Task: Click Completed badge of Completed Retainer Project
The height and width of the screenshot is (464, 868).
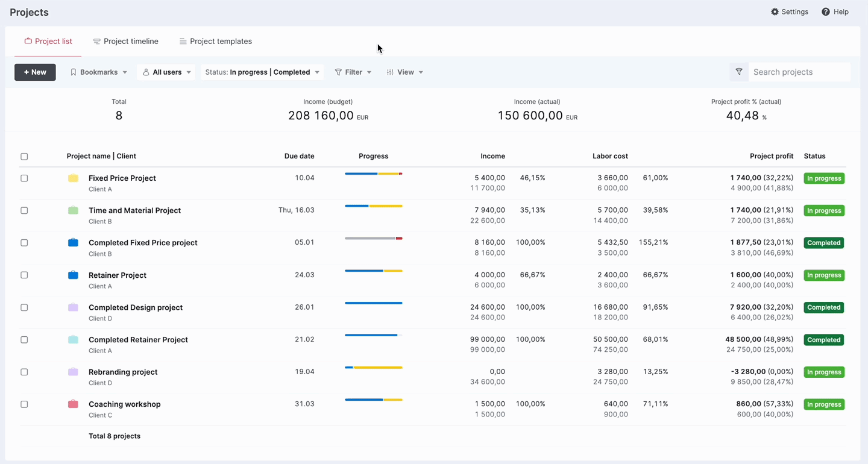Action: pyautogui.click(x=824, y=340)
